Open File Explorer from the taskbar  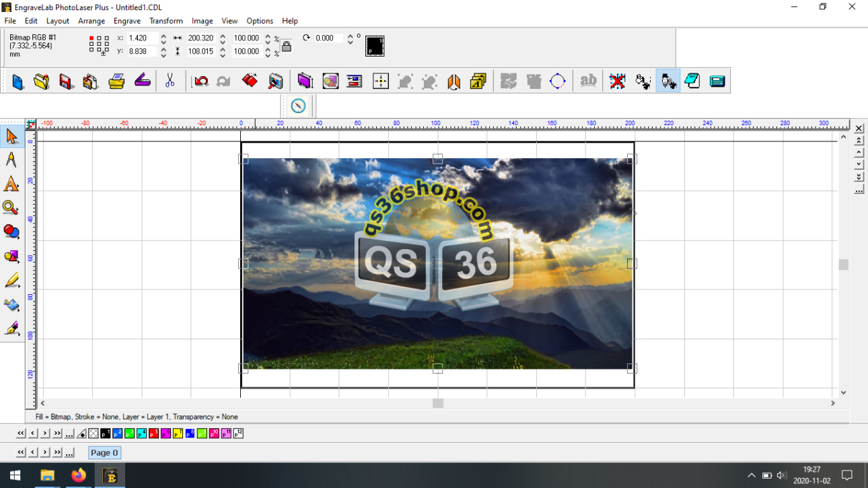point(47,475)
